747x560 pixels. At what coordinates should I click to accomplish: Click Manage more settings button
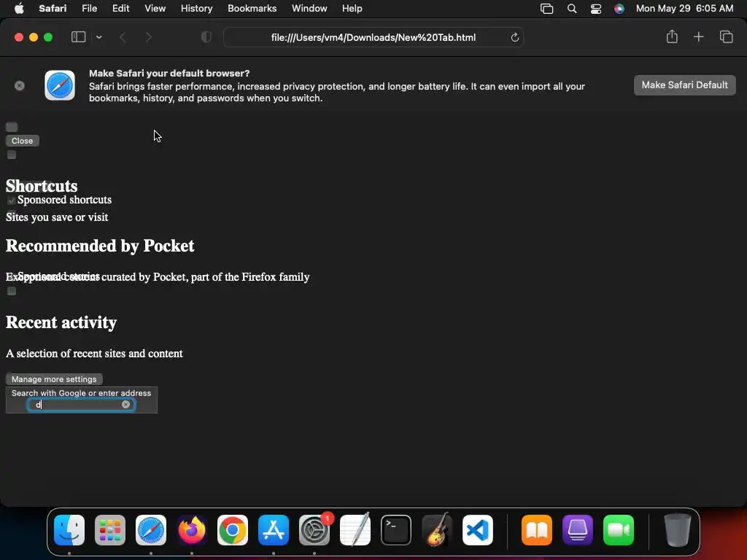[54, 379]
